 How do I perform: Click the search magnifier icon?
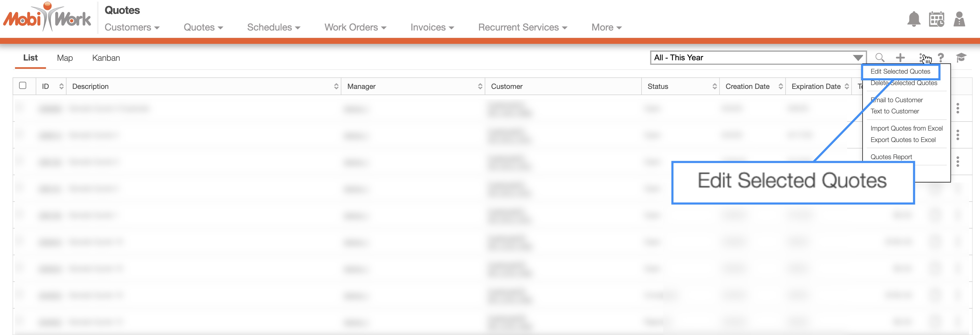879,57
